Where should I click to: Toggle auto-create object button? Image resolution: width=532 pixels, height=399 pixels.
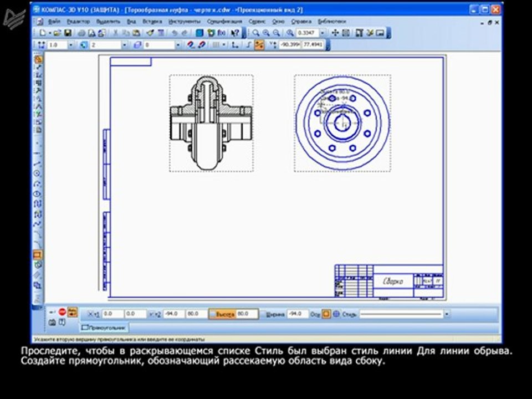pos(73,312)
